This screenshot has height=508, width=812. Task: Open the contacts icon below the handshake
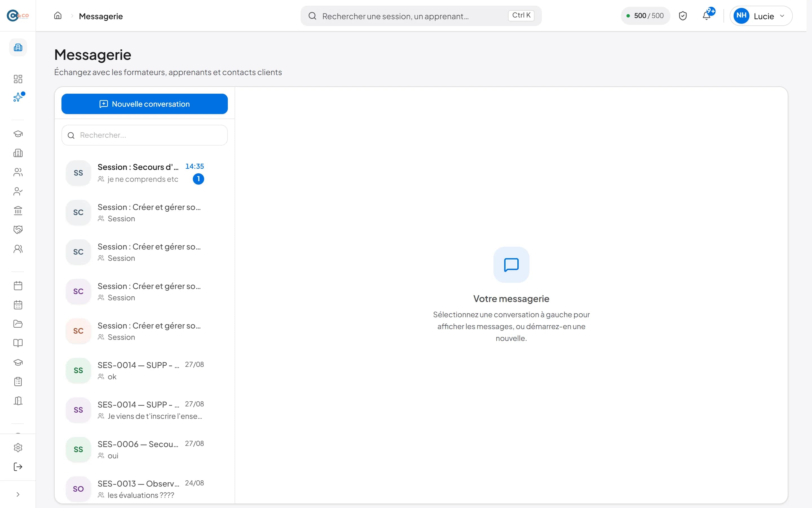(x=18, y=249)
